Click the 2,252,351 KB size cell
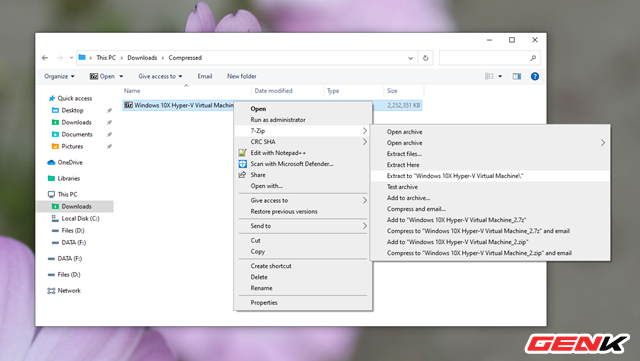The image size is (640, 361). tap(404, 105)
